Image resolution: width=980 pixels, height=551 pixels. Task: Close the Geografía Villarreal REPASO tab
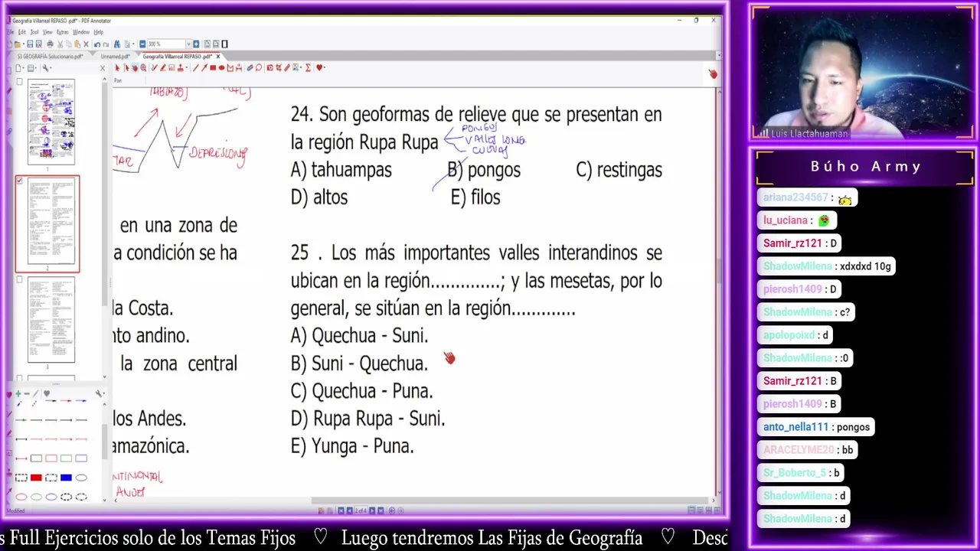pyautogui.click(x=218, y=57)
